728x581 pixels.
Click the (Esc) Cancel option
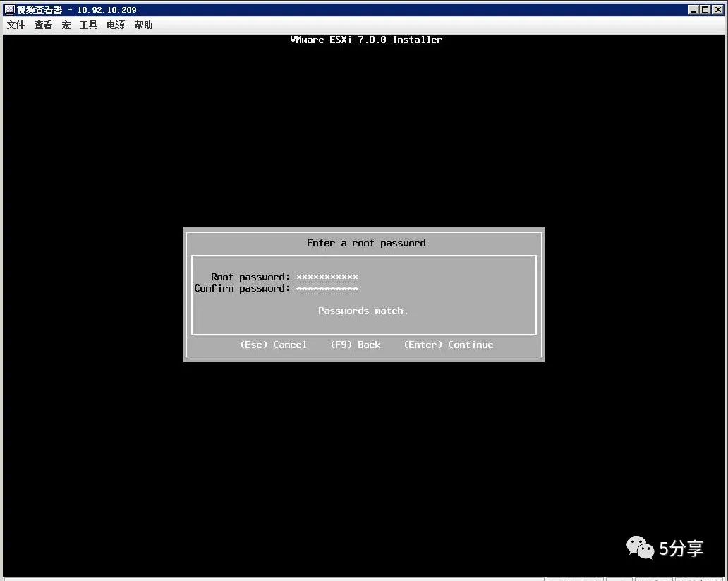coord(274,345)
